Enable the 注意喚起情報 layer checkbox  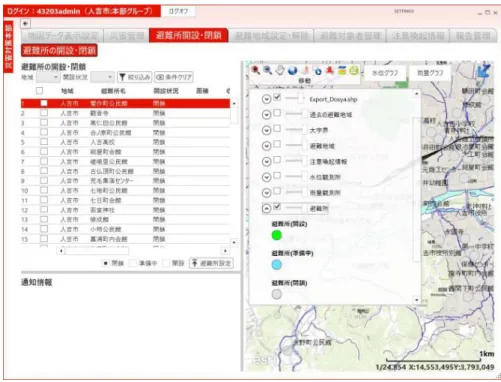(277, 160)
